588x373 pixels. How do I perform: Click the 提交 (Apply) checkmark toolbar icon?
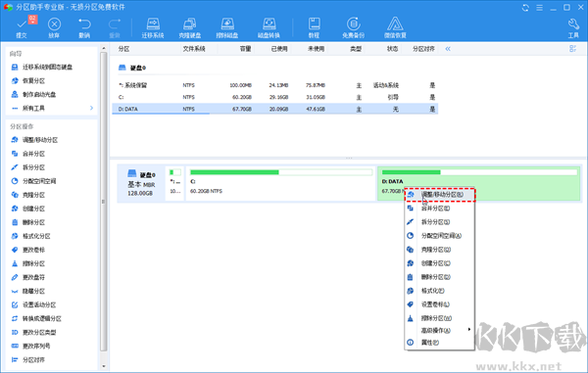22,27
